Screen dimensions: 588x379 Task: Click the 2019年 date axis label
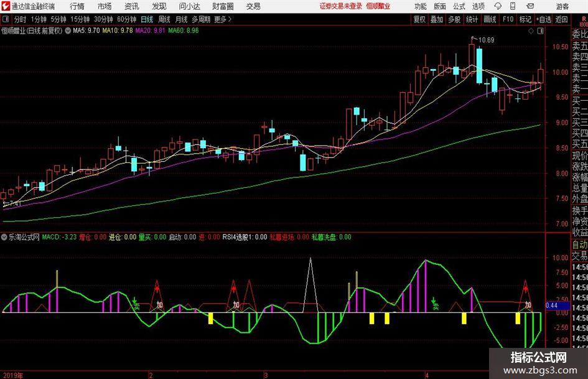coord(12,375)
